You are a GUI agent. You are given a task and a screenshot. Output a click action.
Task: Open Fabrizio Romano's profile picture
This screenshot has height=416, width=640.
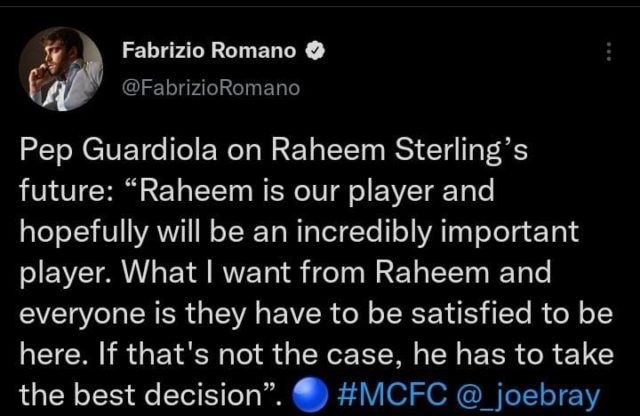tap(61, 69)
